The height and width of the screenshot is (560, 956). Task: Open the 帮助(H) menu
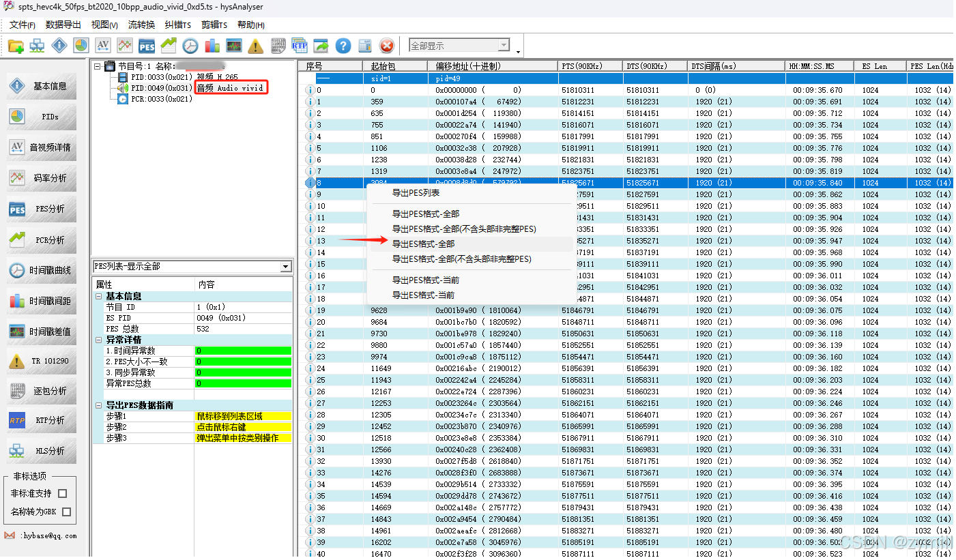251,25
